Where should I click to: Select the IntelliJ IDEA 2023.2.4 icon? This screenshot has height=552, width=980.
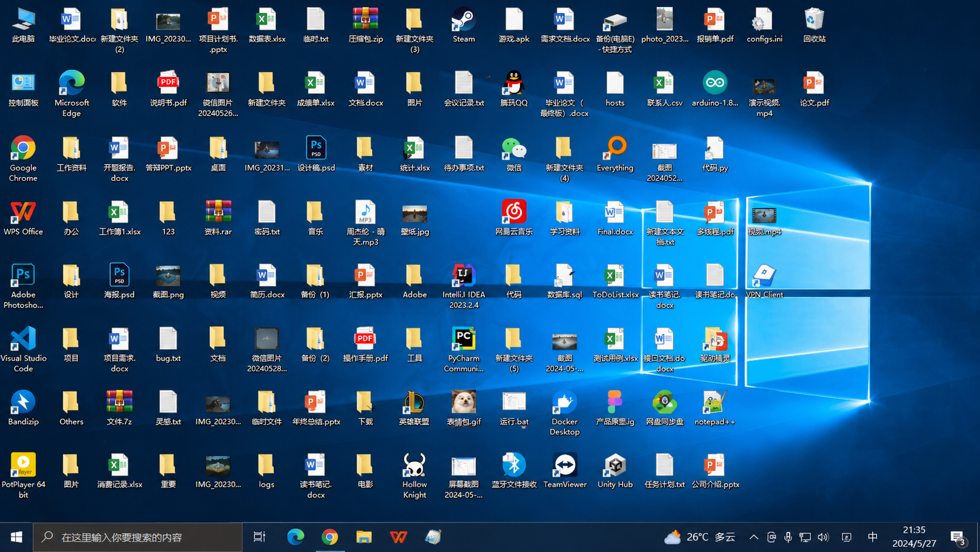coord(463,276)
